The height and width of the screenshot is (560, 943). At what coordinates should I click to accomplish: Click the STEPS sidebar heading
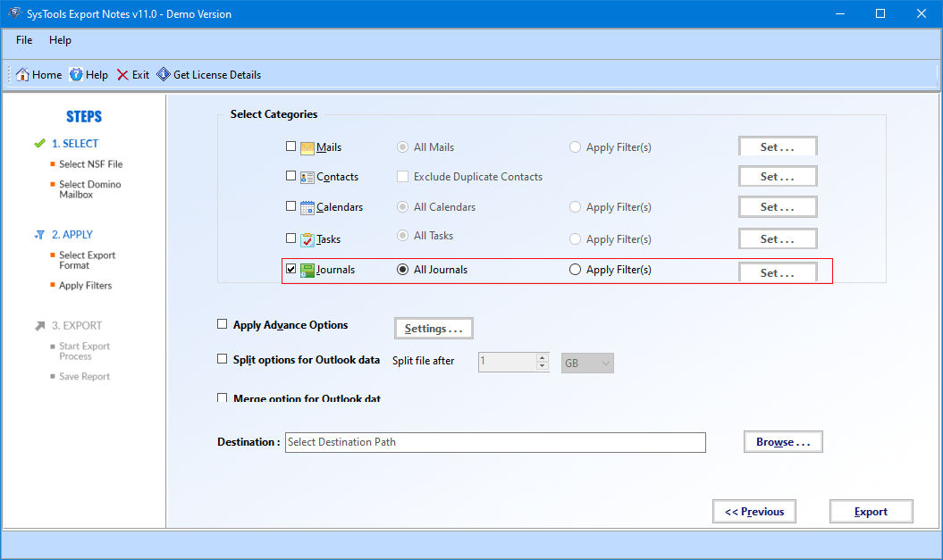[84, 117]
